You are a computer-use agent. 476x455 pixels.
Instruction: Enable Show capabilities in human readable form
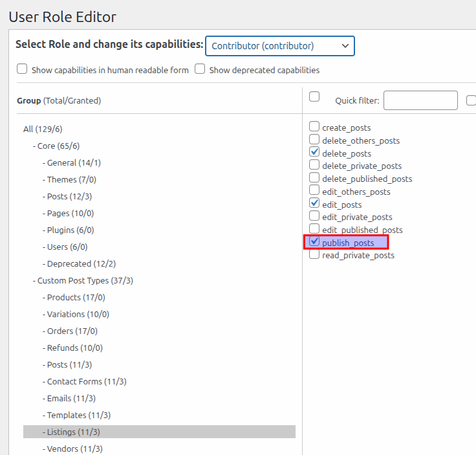[23, 69]
